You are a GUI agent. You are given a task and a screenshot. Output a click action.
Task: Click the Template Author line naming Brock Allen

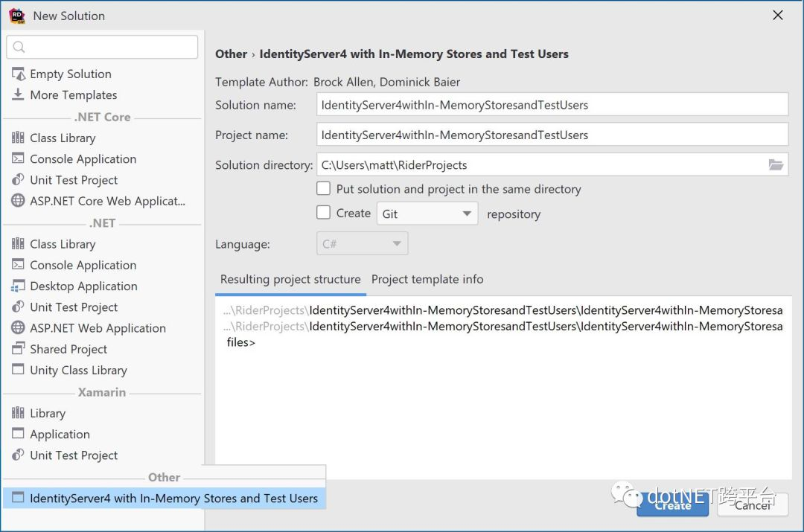(x=337, y=82)
